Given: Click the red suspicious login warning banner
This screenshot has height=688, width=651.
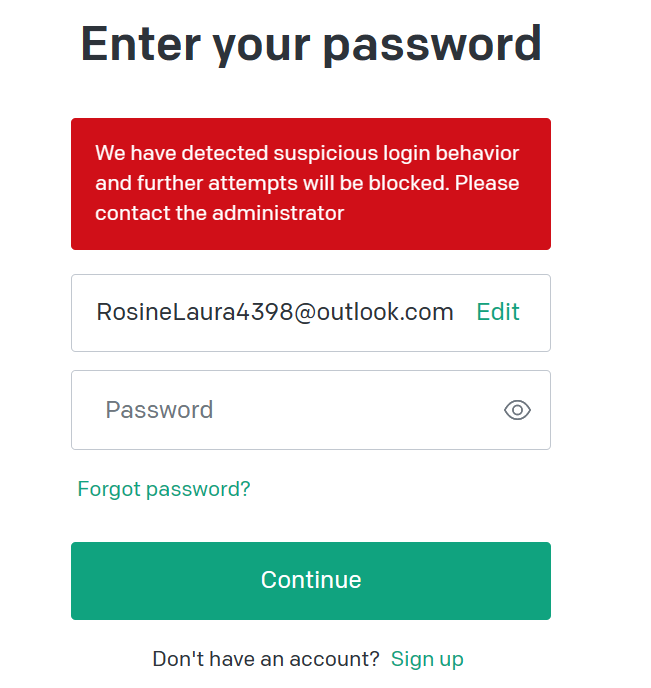Looking at the screenshot, I should click(x=311, y=183).
